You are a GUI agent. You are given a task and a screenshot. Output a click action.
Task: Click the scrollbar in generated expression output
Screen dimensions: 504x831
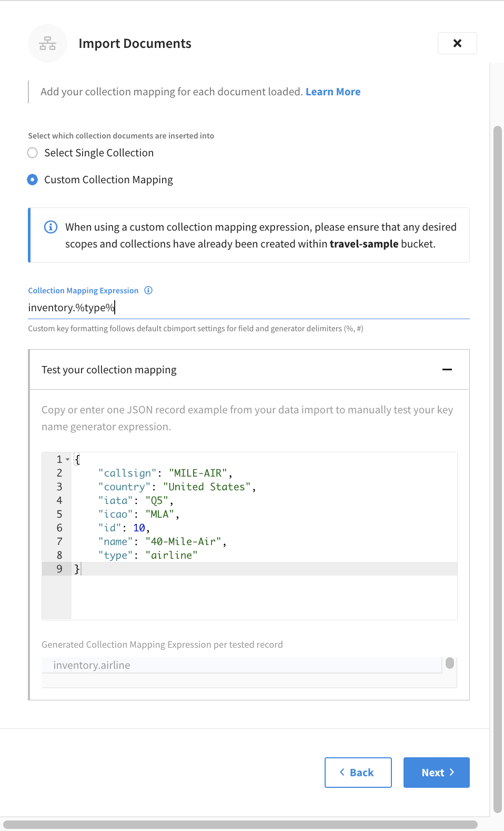coord(450,663)
